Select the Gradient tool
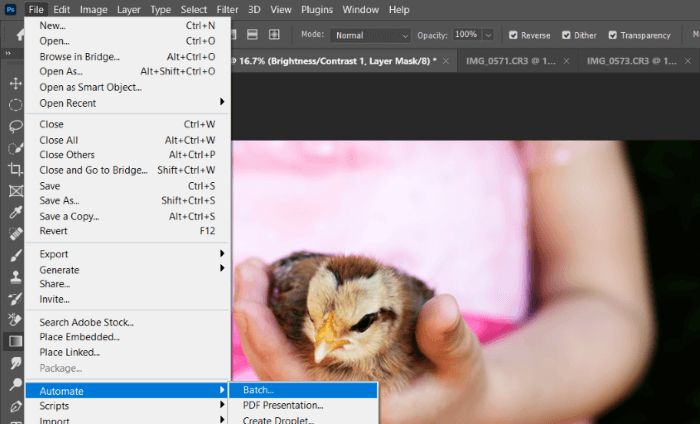 click(15, 341)
